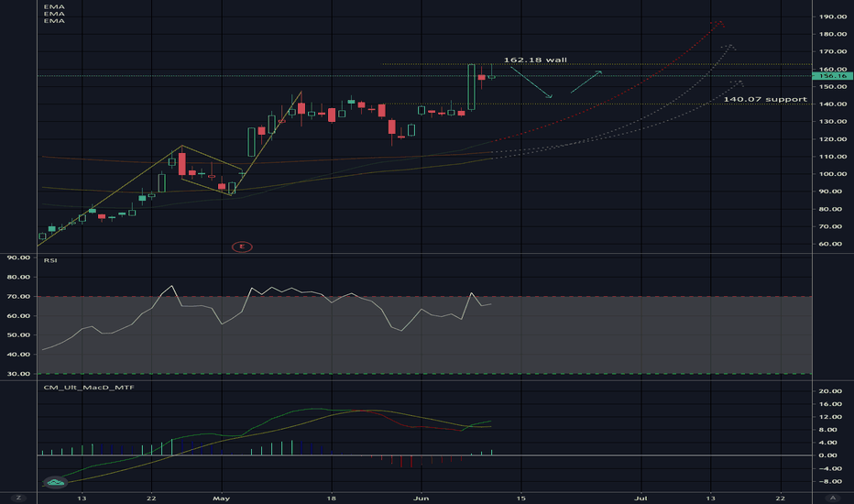Toggle the 'A' auto-scale button on price axis
The image size is (854, 504).
(x=833, y=498)
